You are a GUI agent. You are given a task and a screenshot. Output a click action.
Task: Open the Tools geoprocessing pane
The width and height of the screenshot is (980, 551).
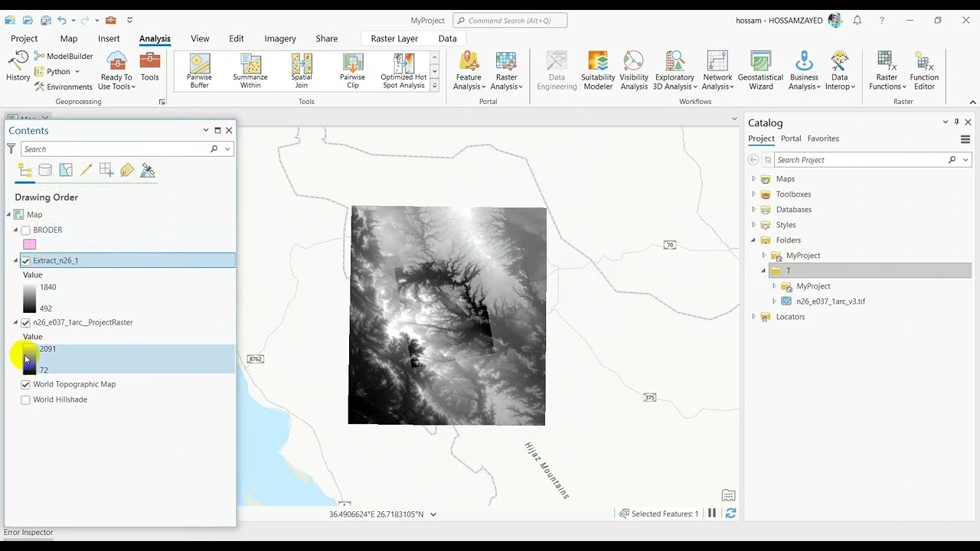pyautogui.click(x=150, y=67)
